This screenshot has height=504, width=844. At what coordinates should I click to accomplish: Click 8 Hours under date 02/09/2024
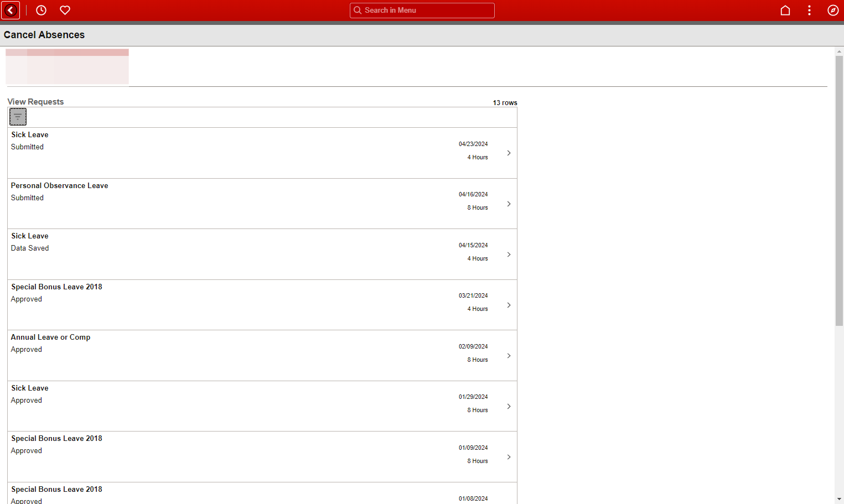478,360
